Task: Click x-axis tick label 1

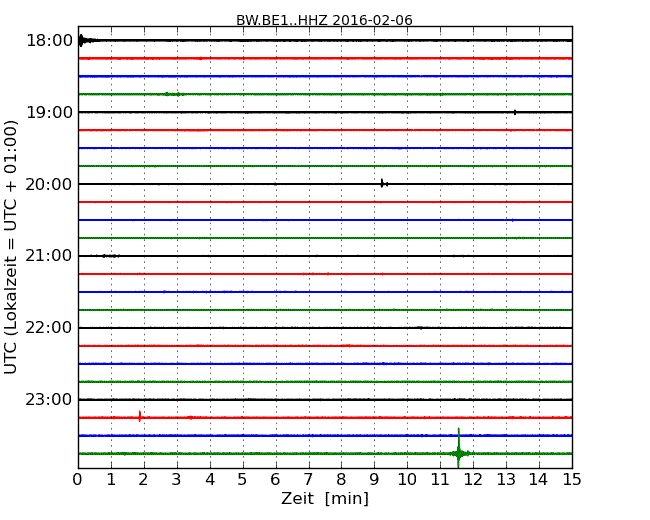Action: pyautogui.click(x=111, y=480)
